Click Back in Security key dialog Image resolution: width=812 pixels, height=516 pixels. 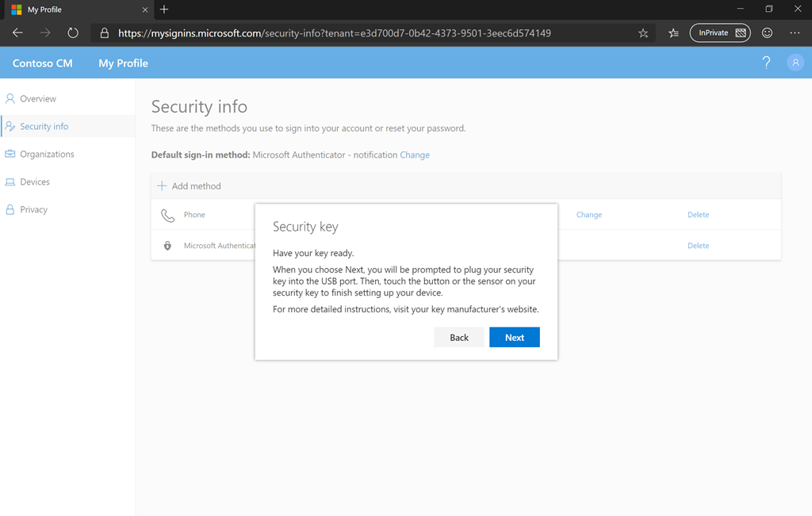(x=459, y=338)
